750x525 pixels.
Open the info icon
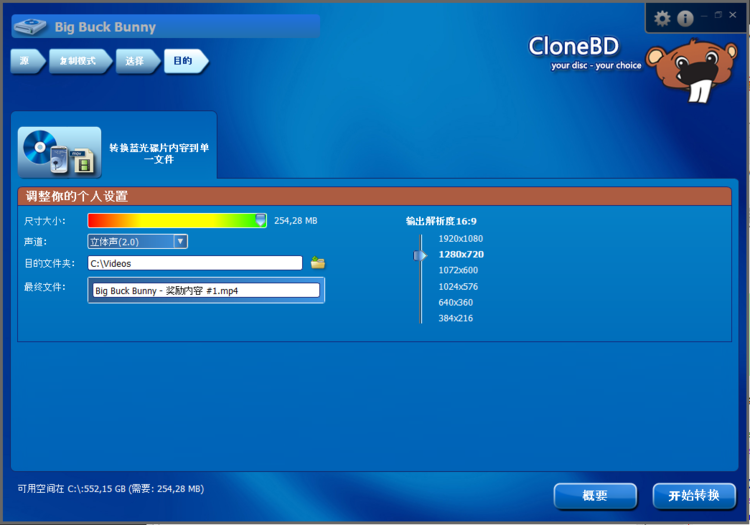pyautogui.click(x=685, y=19)
